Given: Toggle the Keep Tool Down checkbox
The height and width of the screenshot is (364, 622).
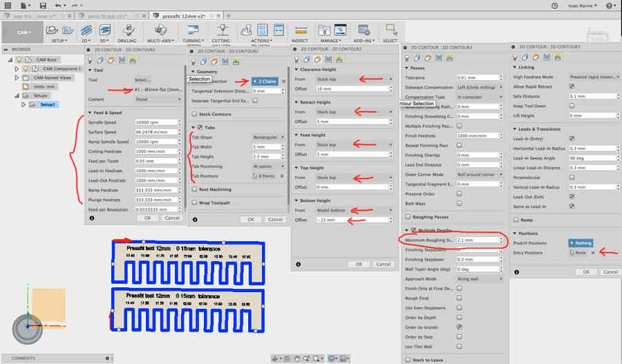Looking at the screenshot, I should [571, 106].
